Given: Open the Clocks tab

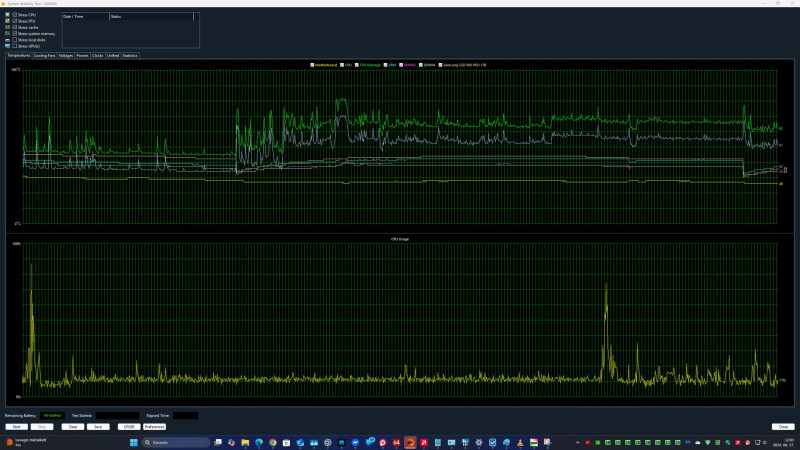Looking at the screenshot, I should (98, 55).
